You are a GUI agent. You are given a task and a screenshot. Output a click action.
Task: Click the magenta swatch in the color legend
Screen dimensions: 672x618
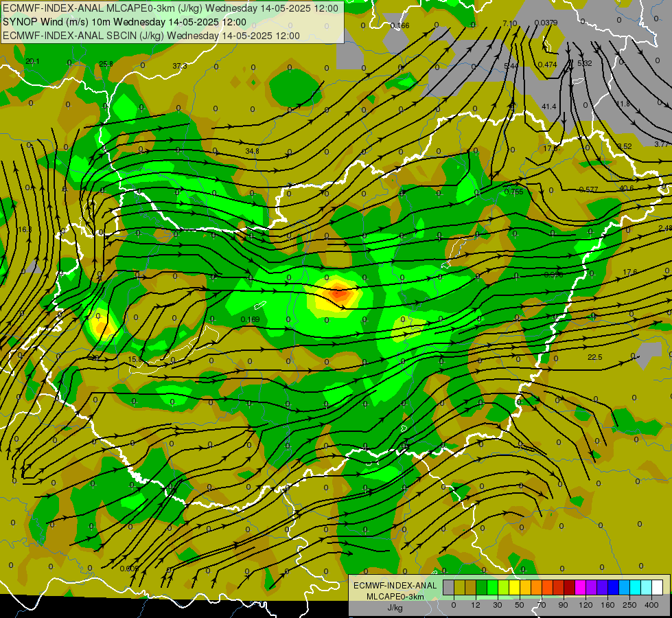(x=580, y=588)
